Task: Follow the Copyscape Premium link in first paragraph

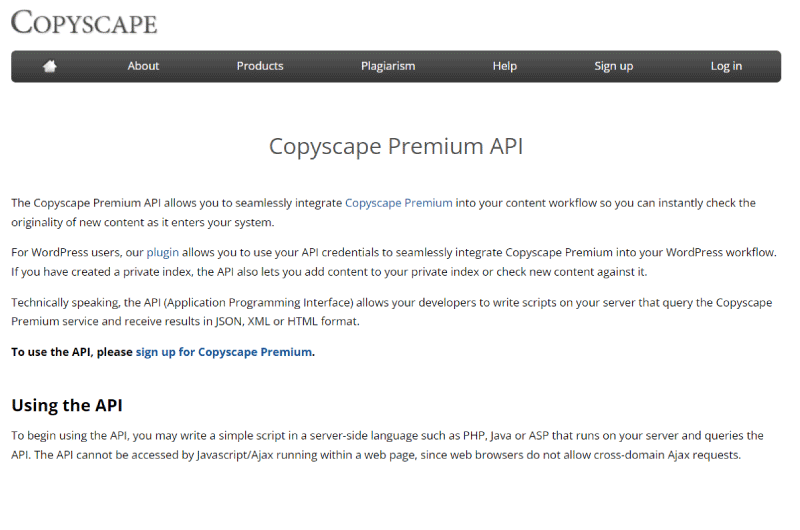Action: [x=398, y=203]
